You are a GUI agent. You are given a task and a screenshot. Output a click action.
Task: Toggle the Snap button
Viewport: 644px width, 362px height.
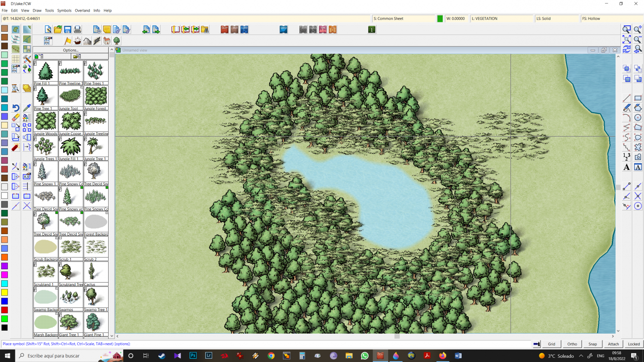(593, 344)
